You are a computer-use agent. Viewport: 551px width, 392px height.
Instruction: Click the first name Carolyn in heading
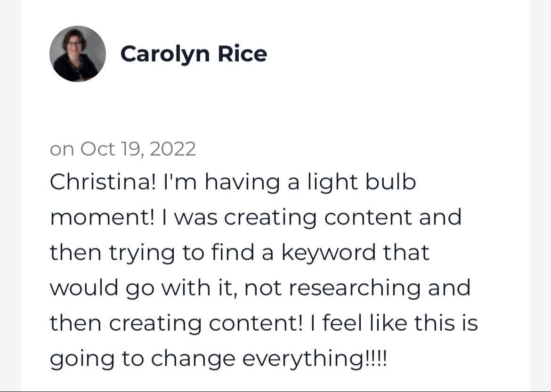(165, 55)
